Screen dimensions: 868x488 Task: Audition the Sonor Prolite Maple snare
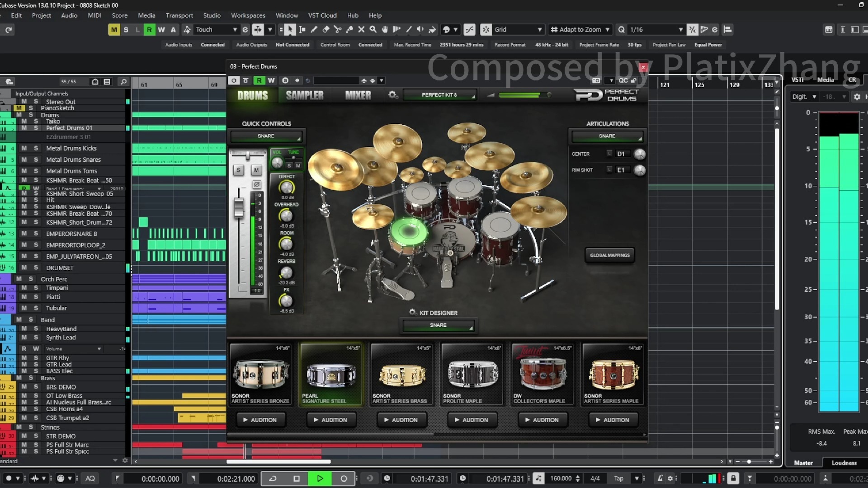coord(472,420)
